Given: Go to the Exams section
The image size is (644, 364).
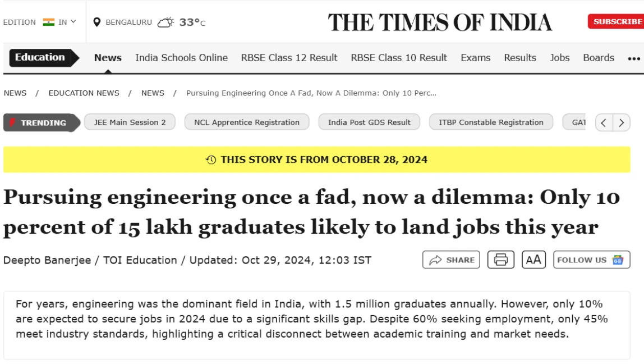Looking at the screenshot, I should point(475,58).
